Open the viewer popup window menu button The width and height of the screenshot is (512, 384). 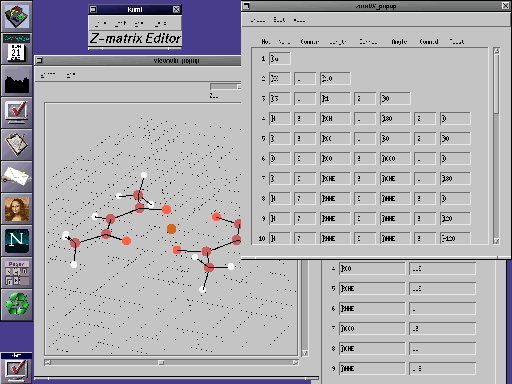pyautogui.click(x=39, y=61)
